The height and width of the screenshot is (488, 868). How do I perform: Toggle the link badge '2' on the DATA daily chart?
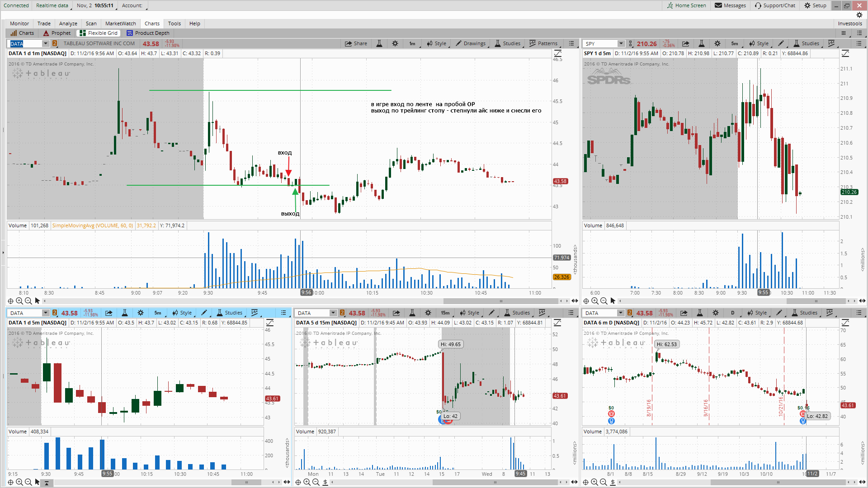click(x=629, y=313)
